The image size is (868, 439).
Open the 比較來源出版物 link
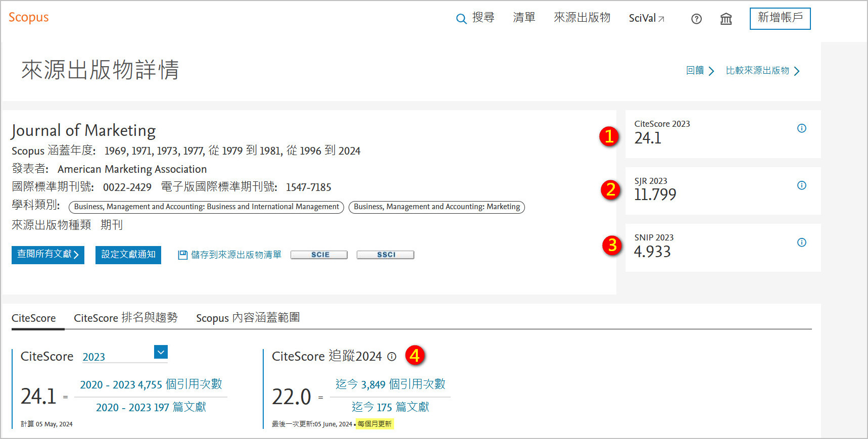coord(762,71)
